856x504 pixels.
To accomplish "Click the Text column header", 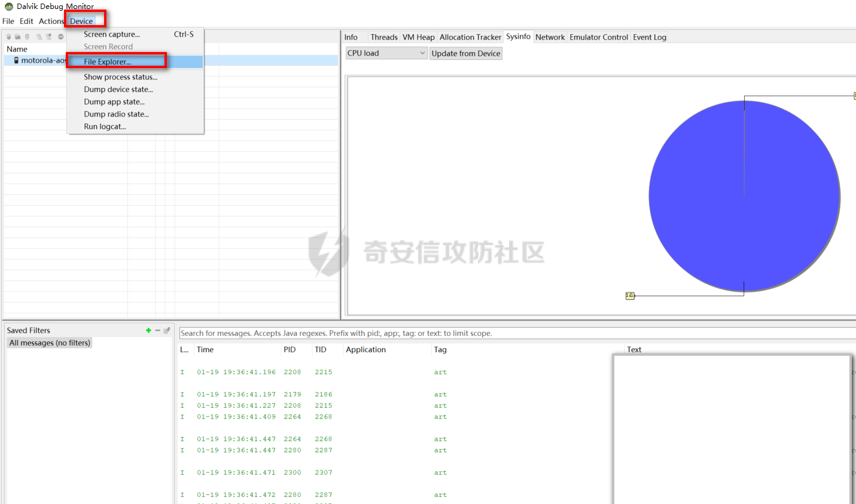I will [634, 350].
